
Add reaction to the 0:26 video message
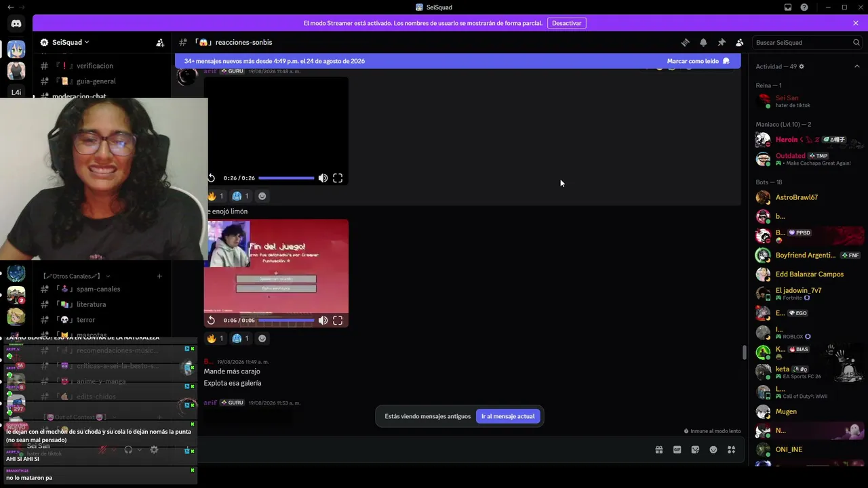click(x=262, y=196)
